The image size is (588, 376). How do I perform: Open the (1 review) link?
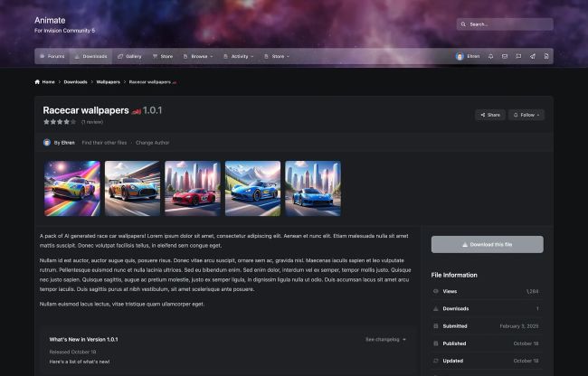tap(92, 122)
